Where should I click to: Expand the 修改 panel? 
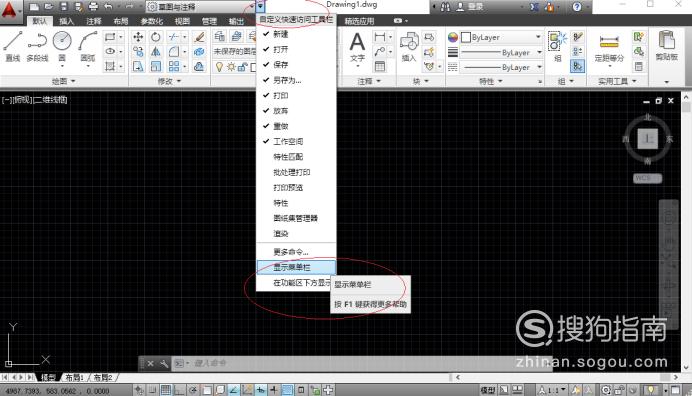coord(170,81)
